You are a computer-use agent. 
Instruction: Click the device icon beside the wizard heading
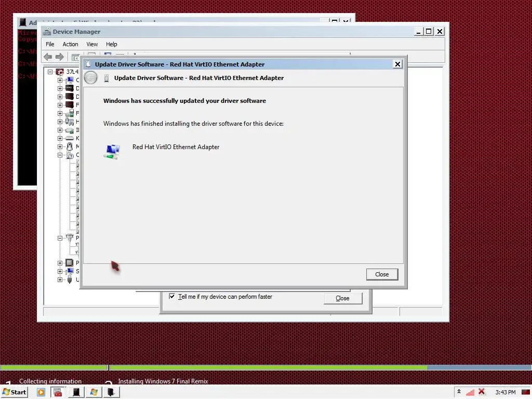click(107, 78)
